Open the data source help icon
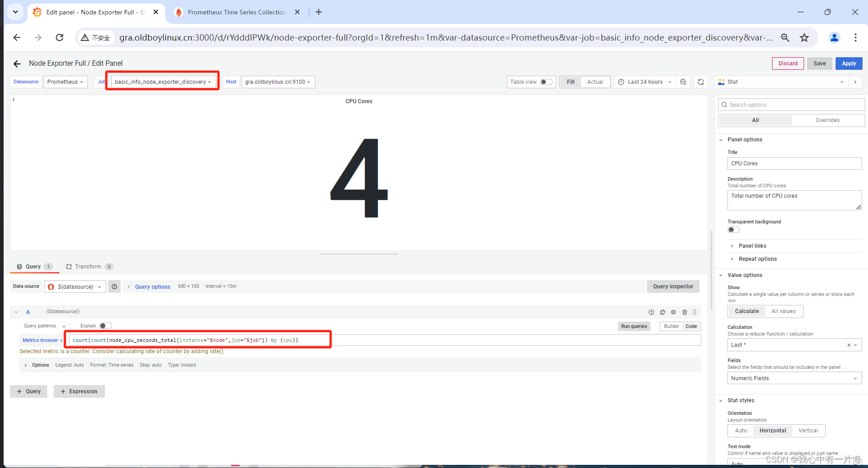This screenshot has width=868, height=468. [114, 286]
